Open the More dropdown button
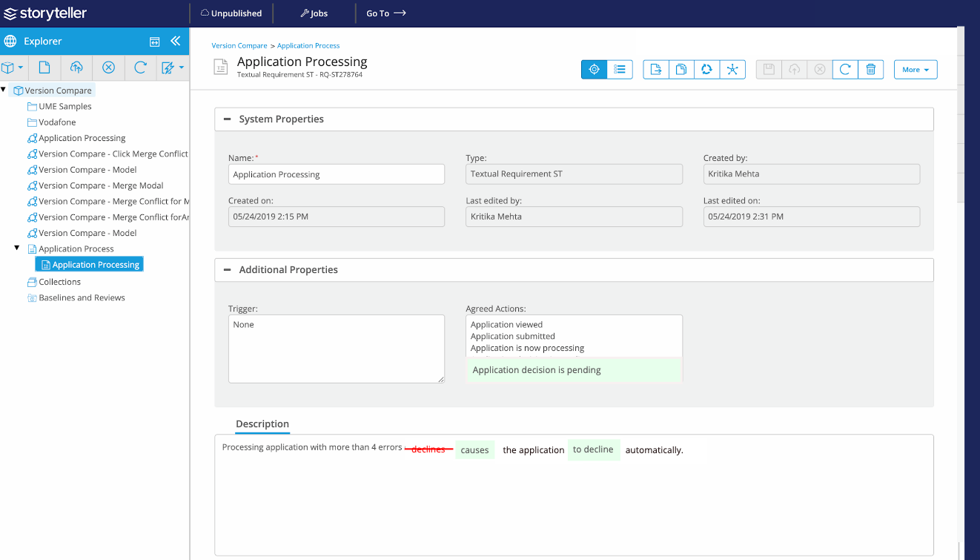The height and width of the screenshot is (560, 980). coord(916,69)
